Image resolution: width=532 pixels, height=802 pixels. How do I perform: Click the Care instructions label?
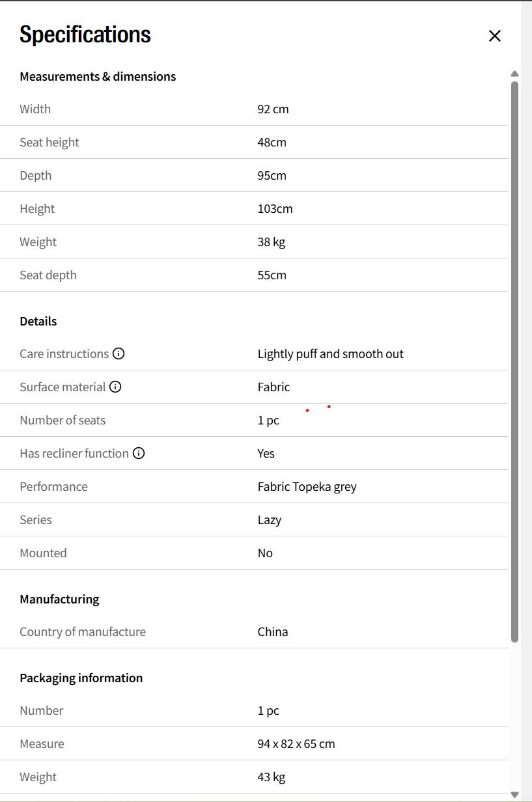coord(64,353)
